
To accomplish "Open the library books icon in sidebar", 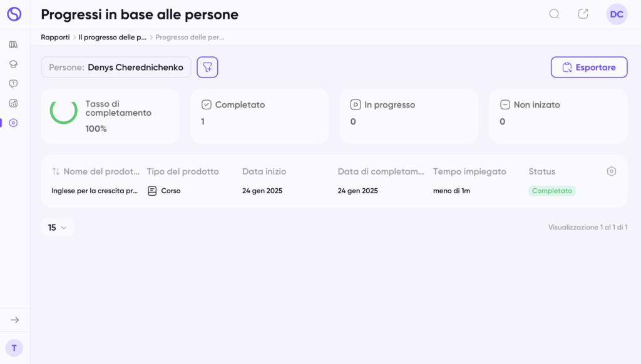I will (x=14, y=44).
